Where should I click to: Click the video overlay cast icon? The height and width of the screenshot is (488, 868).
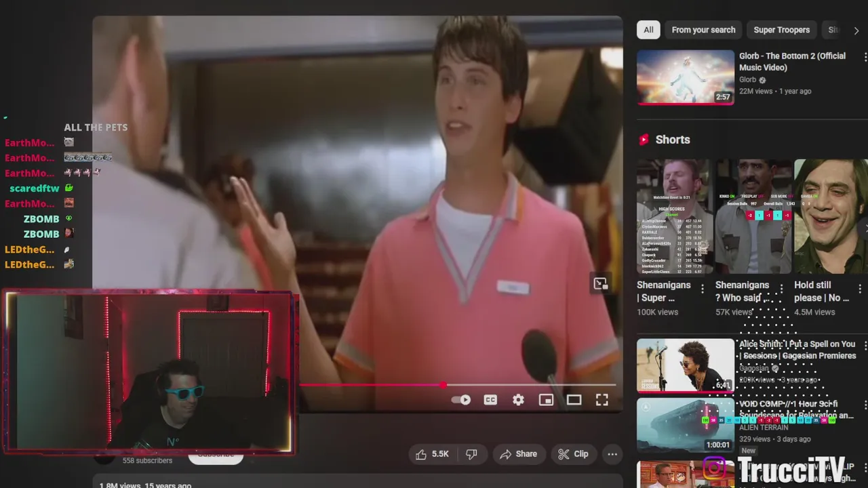coord(601,284)
